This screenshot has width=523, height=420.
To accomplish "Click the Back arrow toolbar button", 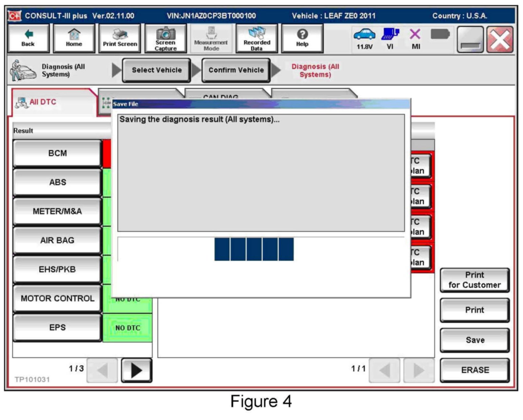I will click(x=28, y=38).
